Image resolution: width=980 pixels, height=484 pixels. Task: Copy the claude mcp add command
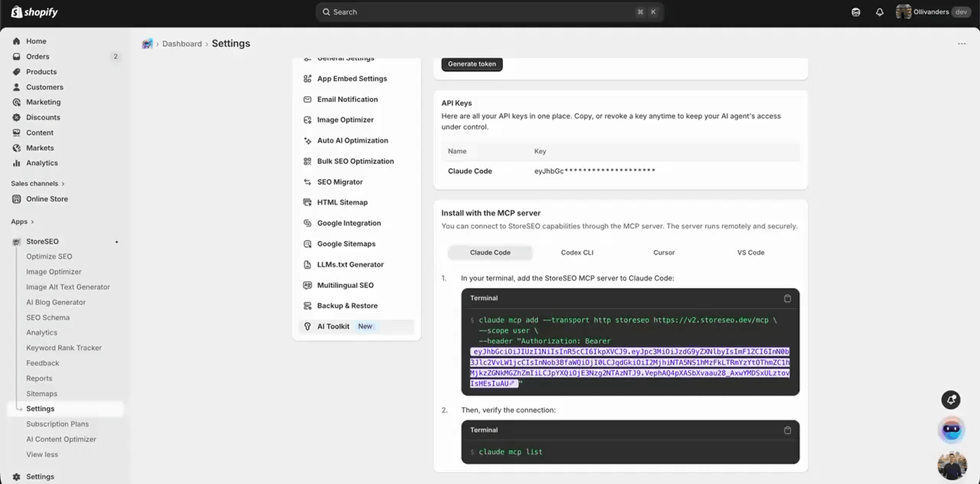[787, 298]
